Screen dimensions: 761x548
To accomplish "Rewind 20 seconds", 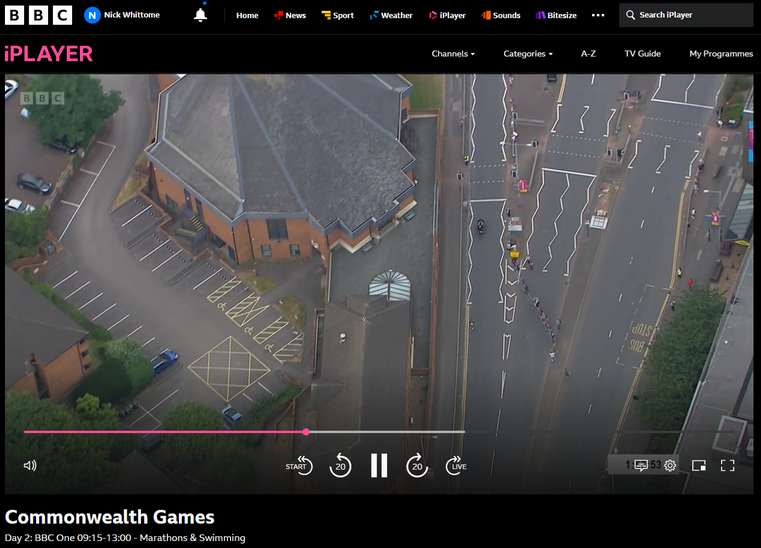I will pos(340,466).
